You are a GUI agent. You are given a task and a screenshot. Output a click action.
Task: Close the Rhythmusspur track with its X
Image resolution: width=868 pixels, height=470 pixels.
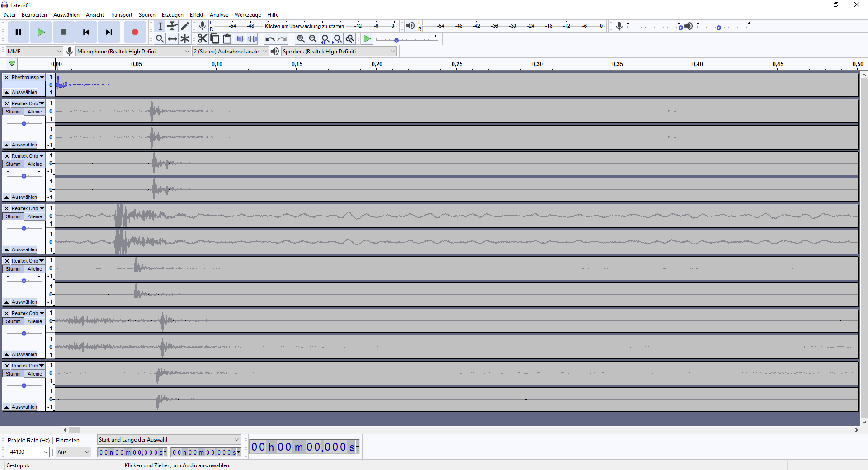7,77
